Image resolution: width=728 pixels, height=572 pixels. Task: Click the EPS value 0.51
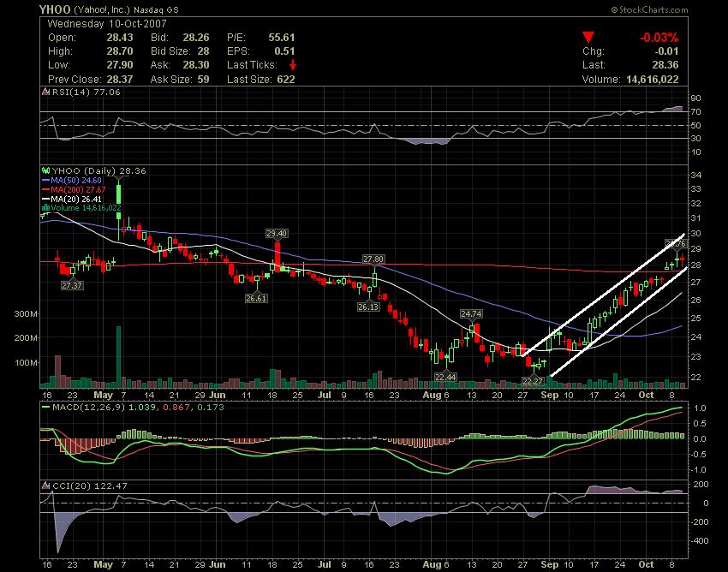284,51
